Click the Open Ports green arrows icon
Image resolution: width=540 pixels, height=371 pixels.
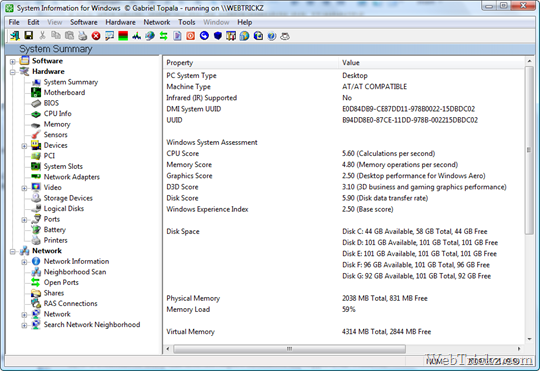[x=36, y=282]
